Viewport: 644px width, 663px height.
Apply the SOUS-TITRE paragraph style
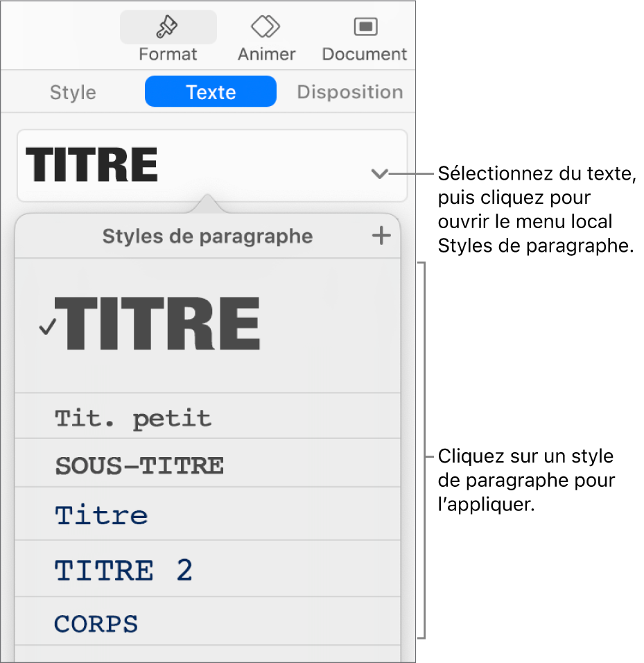pos(139,465)
